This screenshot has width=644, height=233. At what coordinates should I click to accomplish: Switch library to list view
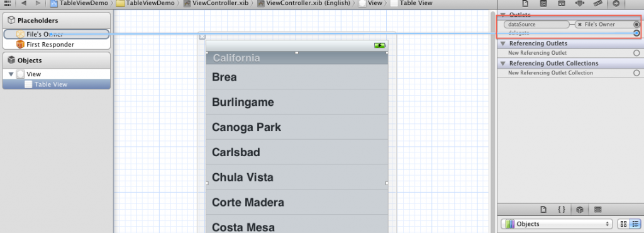click(x=635, y=224)
